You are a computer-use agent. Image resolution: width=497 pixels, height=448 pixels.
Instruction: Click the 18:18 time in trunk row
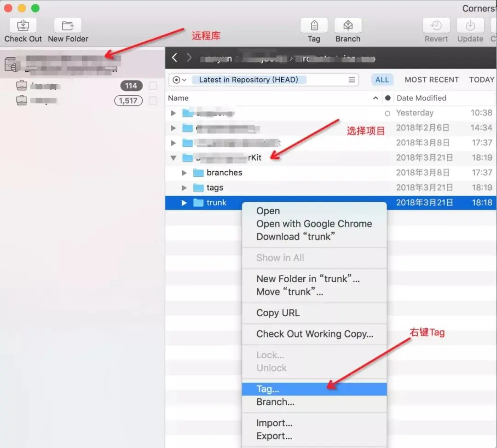[x=482, y=203]
